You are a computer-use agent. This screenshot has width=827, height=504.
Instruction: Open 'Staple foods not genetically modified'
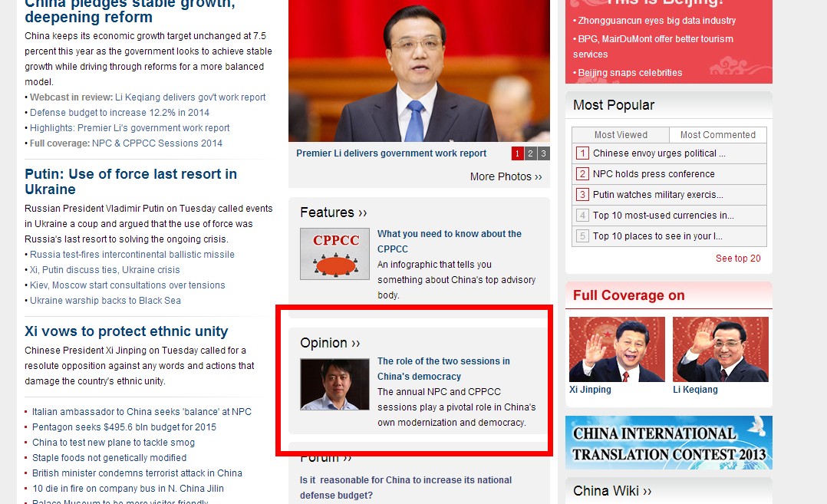[109, 458]
